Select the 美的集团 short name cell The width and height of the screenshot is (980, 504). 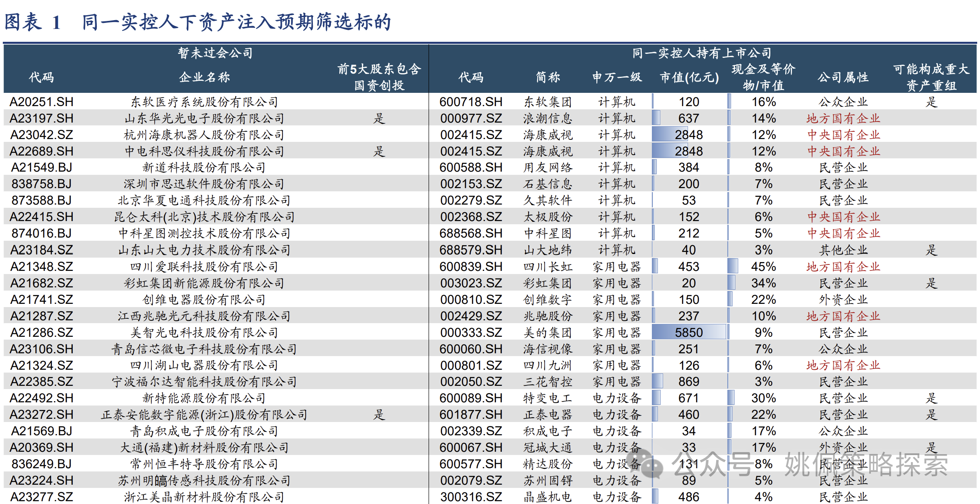tap(547, 332)
